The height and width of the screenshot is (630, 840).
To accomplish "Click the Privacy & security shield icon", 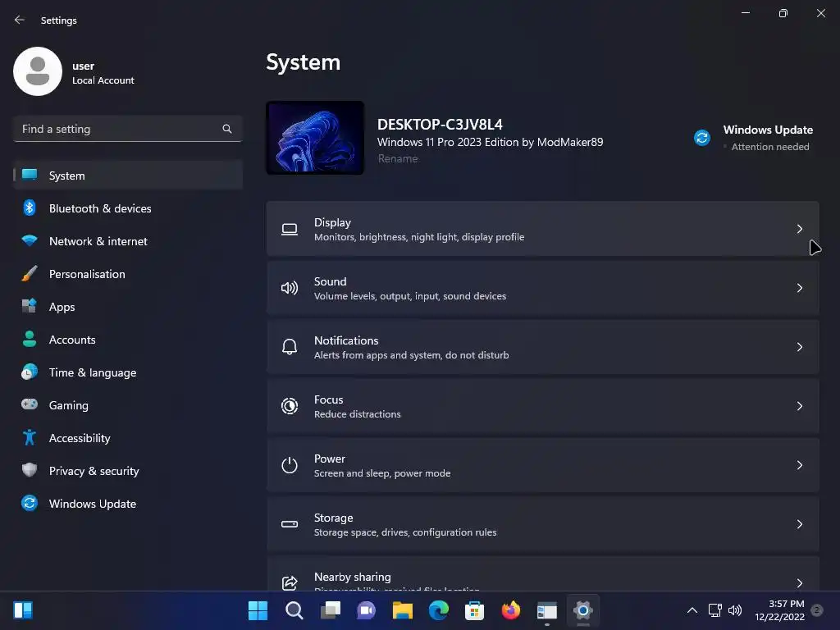I will (x=30, y=470).
